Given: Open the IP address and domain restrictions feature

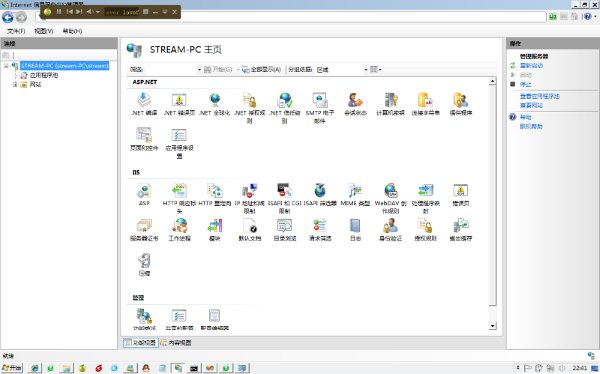Looking at the screenshot, I should pos(249,198).
